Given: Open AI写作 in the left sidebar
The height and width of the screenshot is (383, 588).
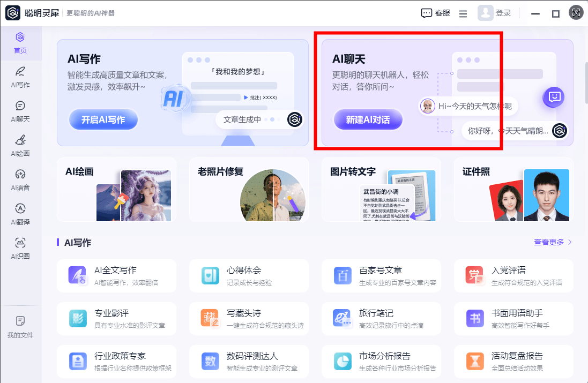Looking at the screenshot, I should point(20,77).
